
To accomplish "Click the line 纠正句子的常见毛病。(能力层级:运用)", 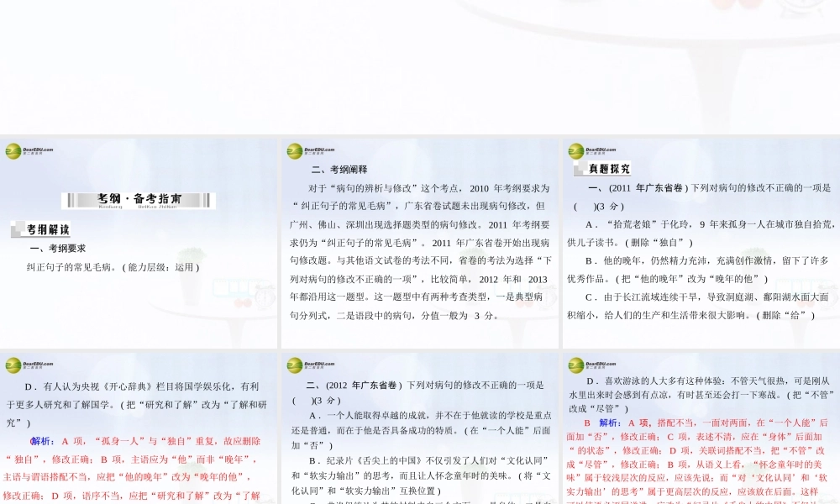I will (x=113, y=267).
